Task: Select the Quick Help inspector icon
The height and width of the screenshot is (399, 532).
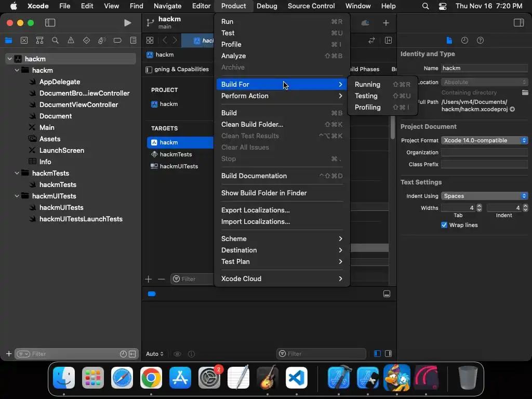Action: click(480, 41)
